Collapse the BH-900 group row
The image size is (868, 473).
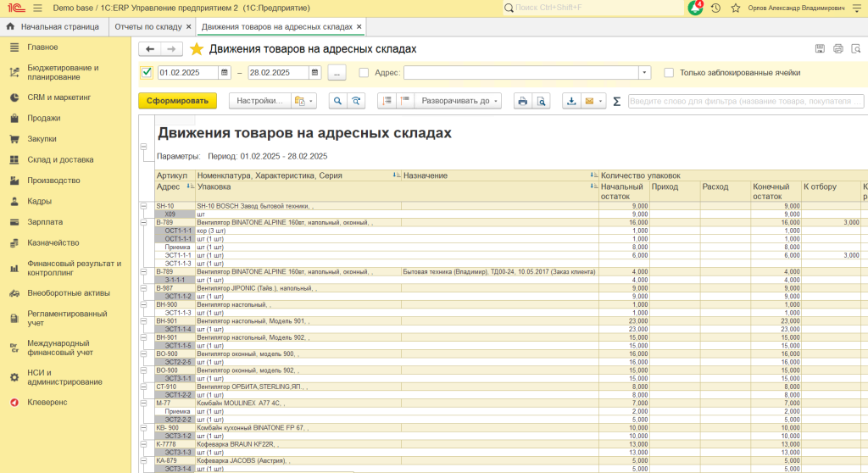tap(143, 304)
